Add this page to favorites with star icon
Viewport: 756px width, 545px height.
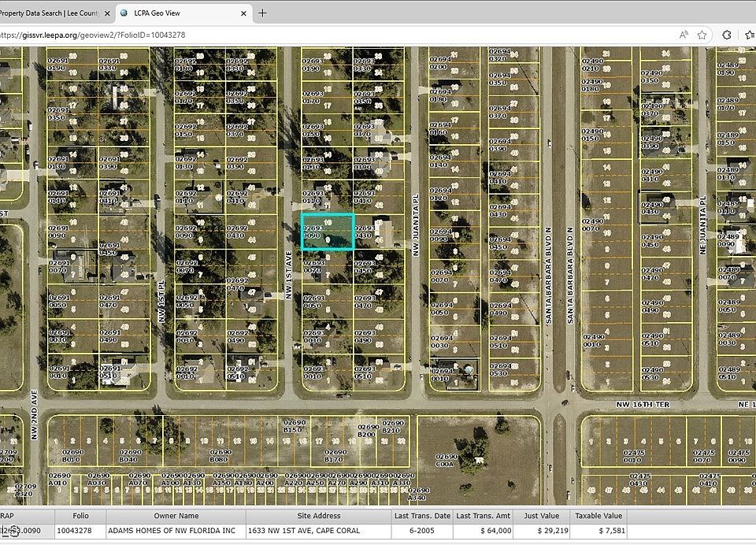pyautogui.click(x=702, y=35)
